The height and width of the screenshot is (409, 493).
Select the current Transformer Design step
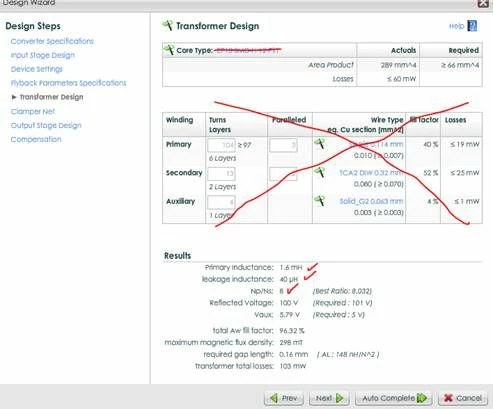tap(51, 97)
